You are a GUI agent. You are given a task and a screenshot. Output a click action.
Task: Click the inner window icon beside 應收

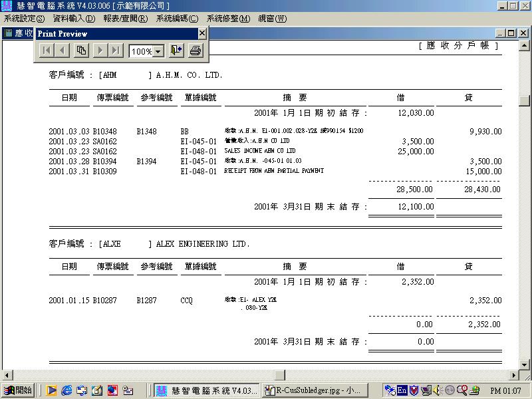tap(8, 33)
